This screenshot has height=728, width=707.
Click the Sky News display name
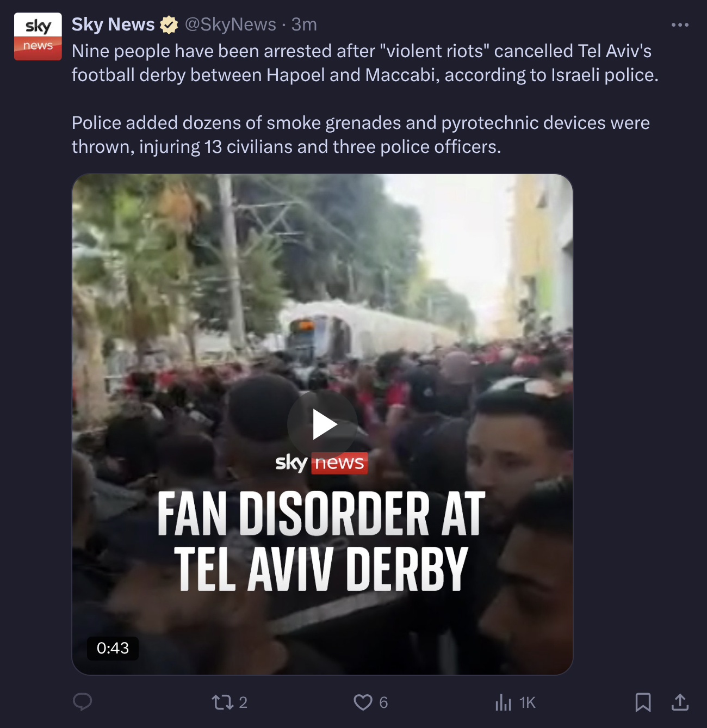coord(113,24)
